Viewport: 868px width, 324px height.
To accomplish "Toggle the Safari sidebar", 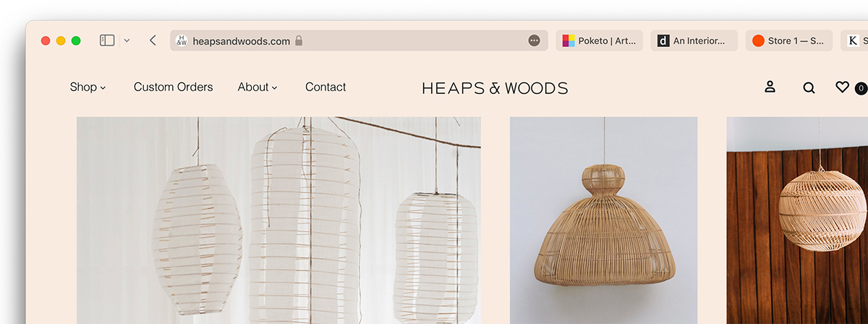I will click(x=107, y=40).
